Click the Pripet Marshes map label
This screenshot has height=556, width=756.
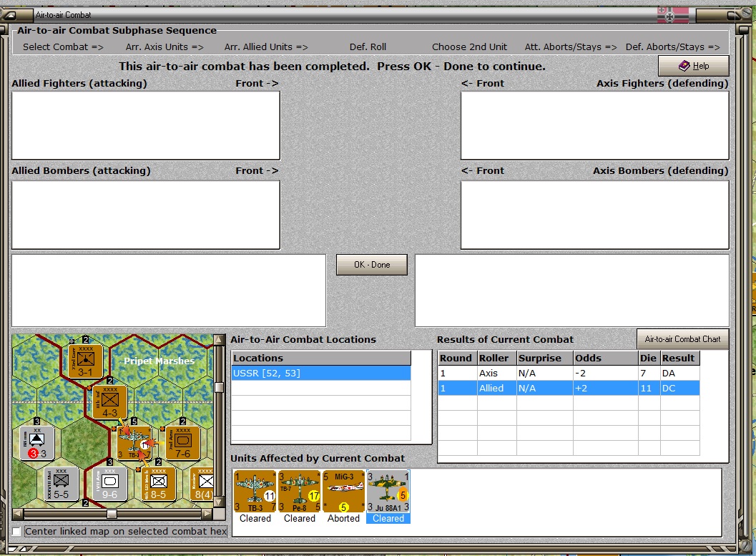[159, 361]
